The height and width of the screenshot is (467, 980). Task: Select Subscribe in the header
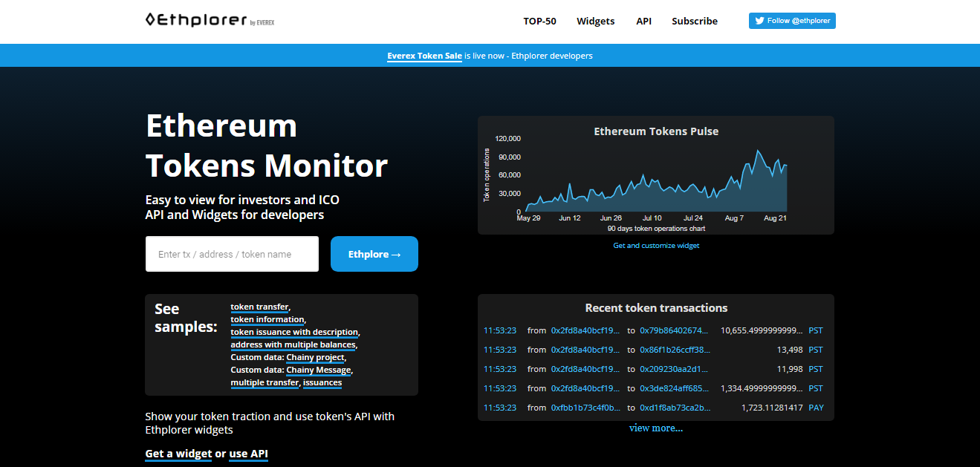pos(695,22)
